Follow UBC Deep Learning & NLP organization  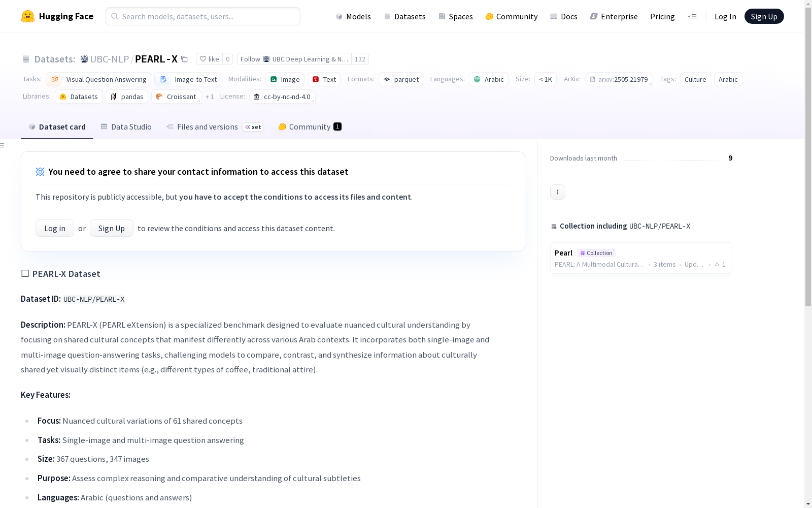(x=294, y=59)
